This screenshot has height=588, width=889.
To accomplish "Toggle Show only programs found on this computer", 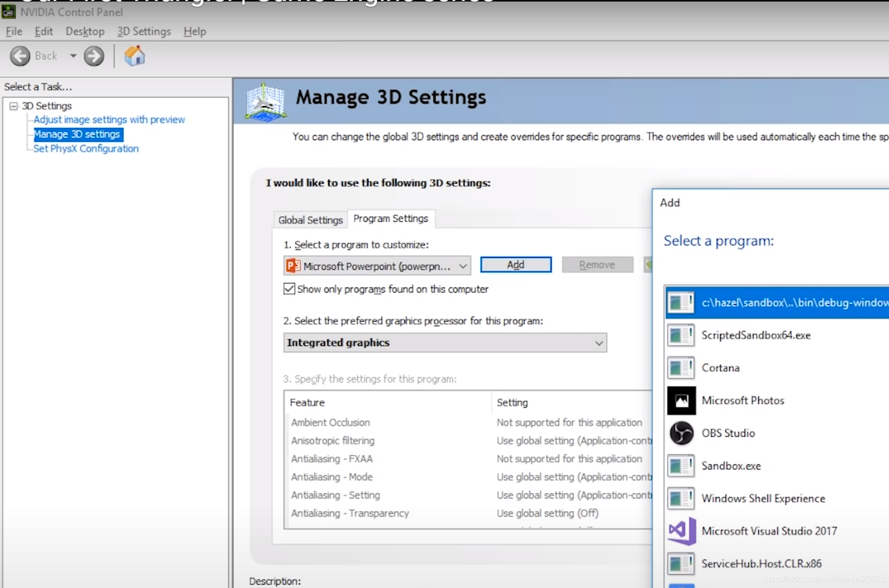I will coord(289,289).
